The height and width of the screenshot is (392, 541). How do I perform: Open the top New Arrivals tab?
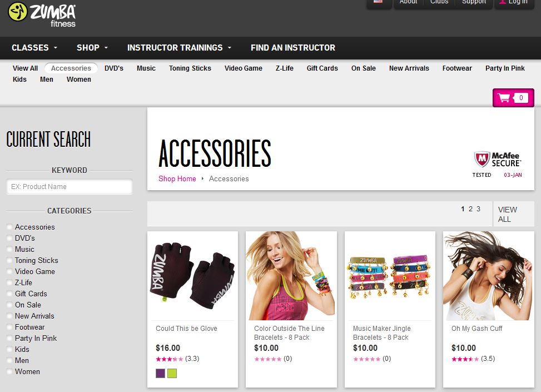coord(409,68)
